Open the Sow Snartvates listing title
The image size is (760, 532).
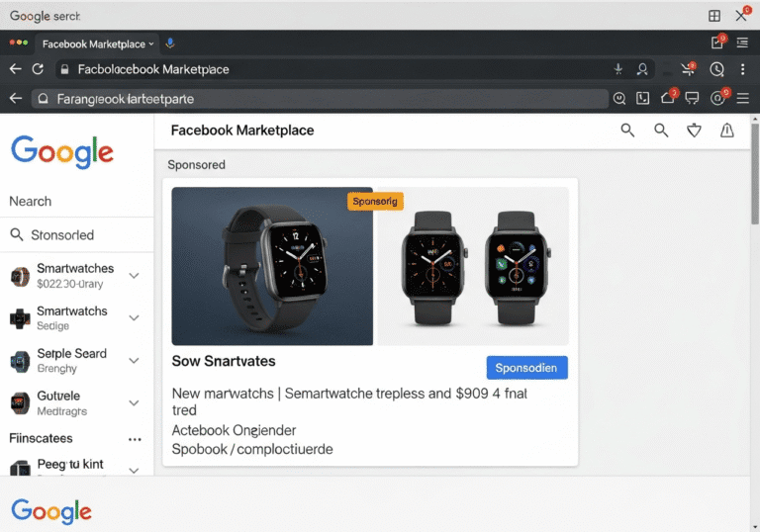pos(224,361)
